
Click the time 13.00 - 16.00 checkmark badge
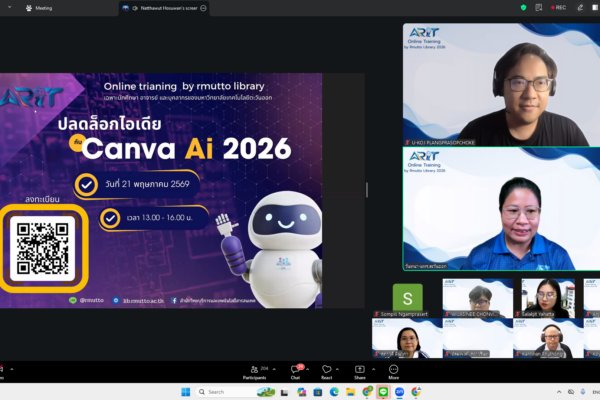tap(110, 219)
